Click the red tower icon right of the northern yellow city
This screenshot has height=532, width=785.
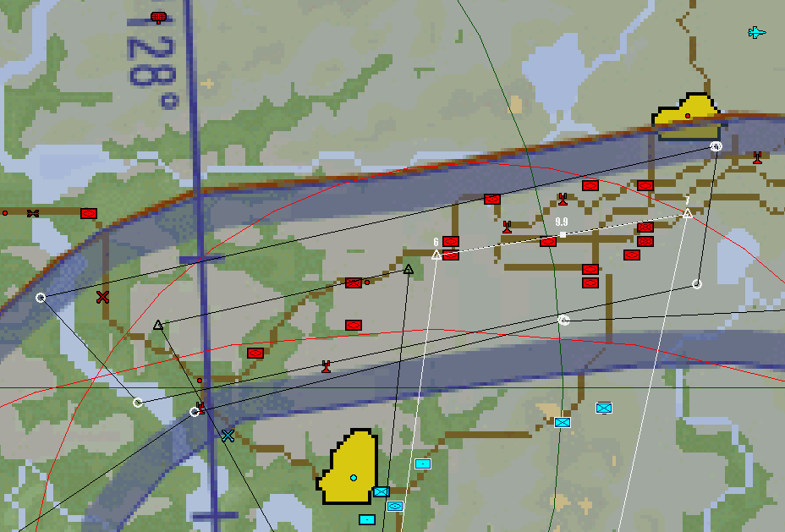[757, 157]
